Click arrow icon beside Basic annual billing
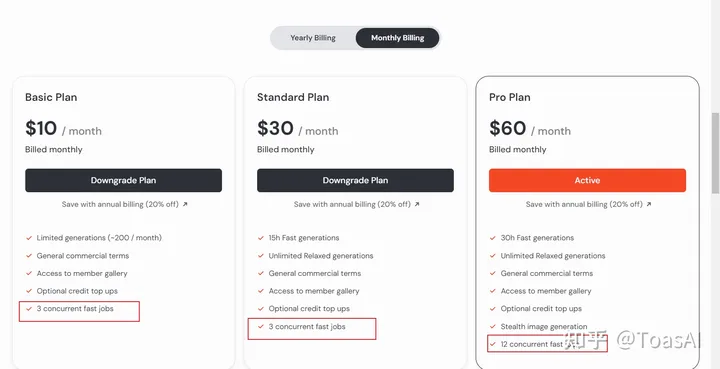Screen dimensions: 720x369 pos(185,204)
